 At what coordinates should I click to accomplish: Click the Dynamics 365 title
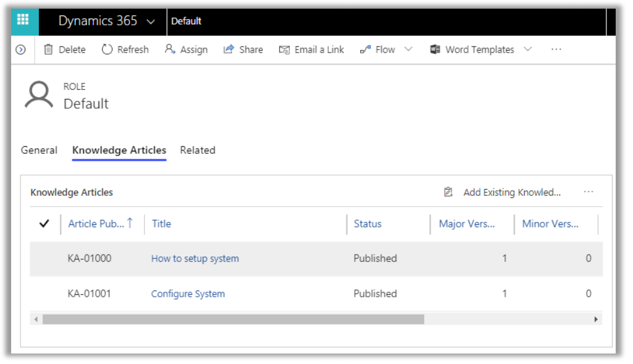tap(98, 21)
